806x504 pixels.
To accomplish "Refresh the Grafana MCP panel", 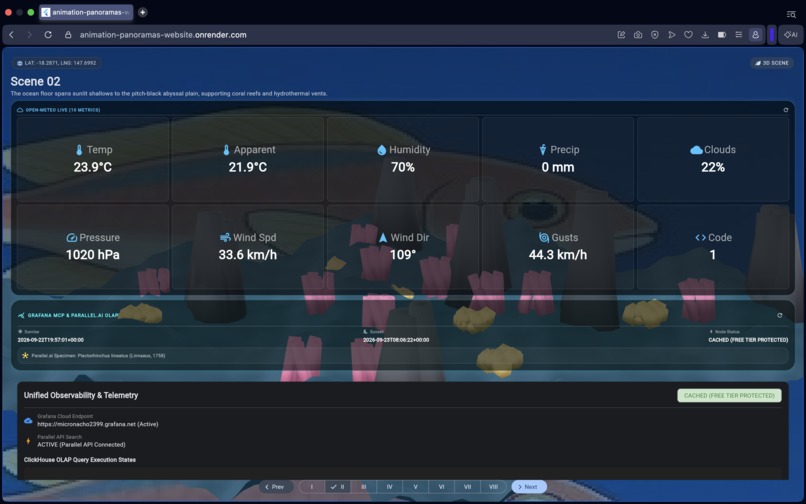I will (x=779, y=315).
